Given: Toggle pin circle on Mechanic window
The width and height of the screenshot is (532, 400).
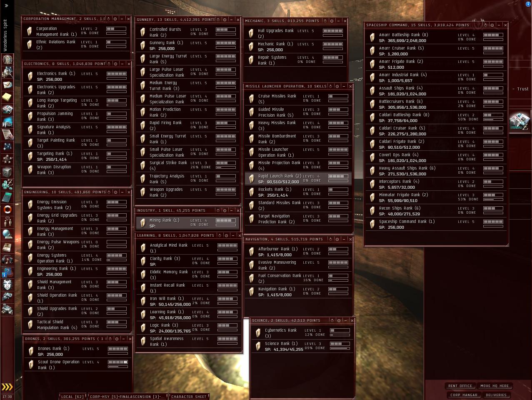Looking at the screenshot, I should (x=332, y=20).
